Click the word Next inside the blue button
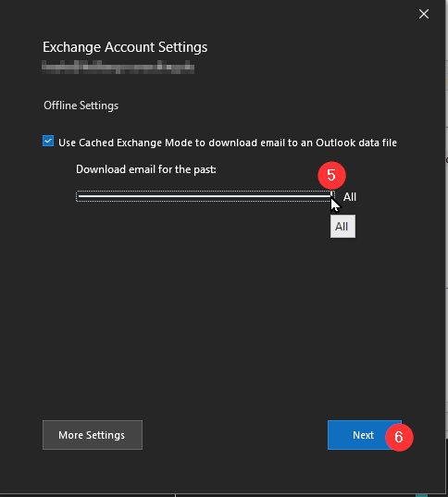 tap(363, 435)
